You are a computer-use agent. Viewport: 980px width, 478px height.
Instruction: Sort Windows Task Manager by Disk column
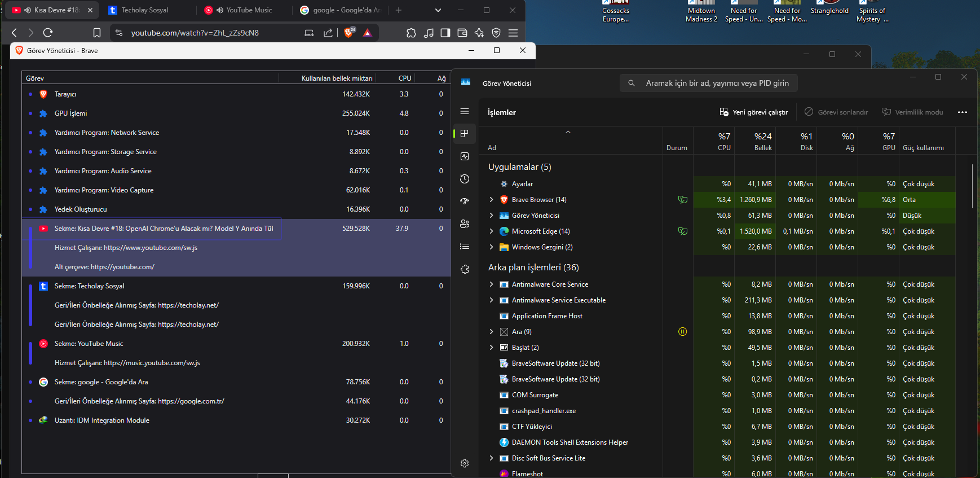coord(796,141)
